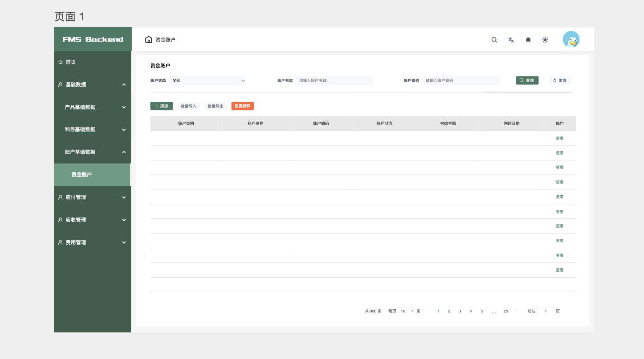Go to pagination page 1
Image resolution: width=644 pixels, height=359 pixels.
(x=438, y=311)
